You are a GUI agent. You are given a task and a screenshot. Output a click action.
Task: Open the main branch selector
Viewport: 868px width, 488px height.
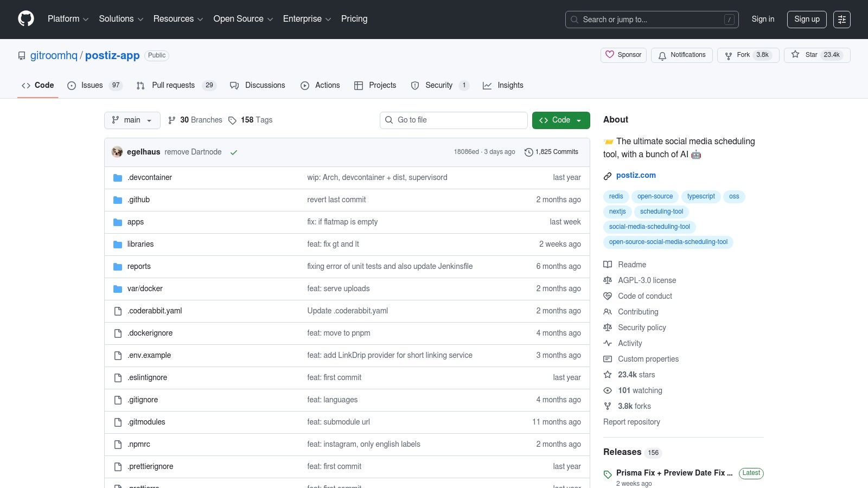[132, 120]
